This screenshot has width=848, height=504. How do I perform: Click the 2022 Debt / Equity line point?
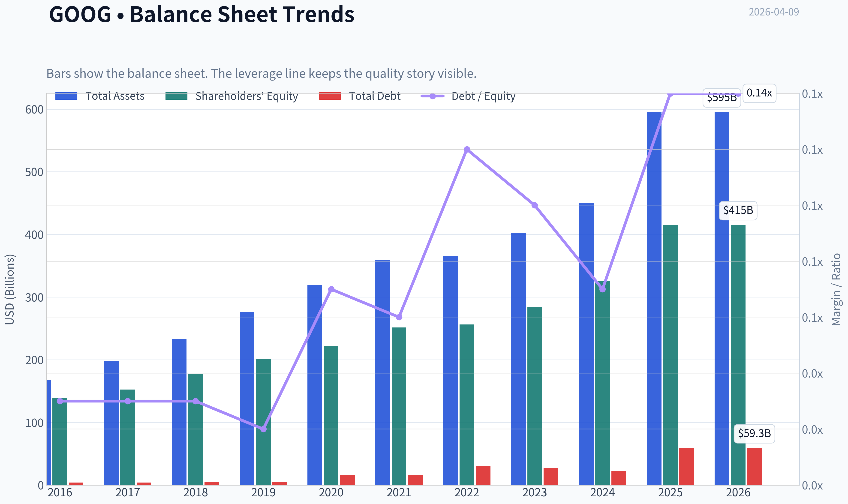point(467,150)
